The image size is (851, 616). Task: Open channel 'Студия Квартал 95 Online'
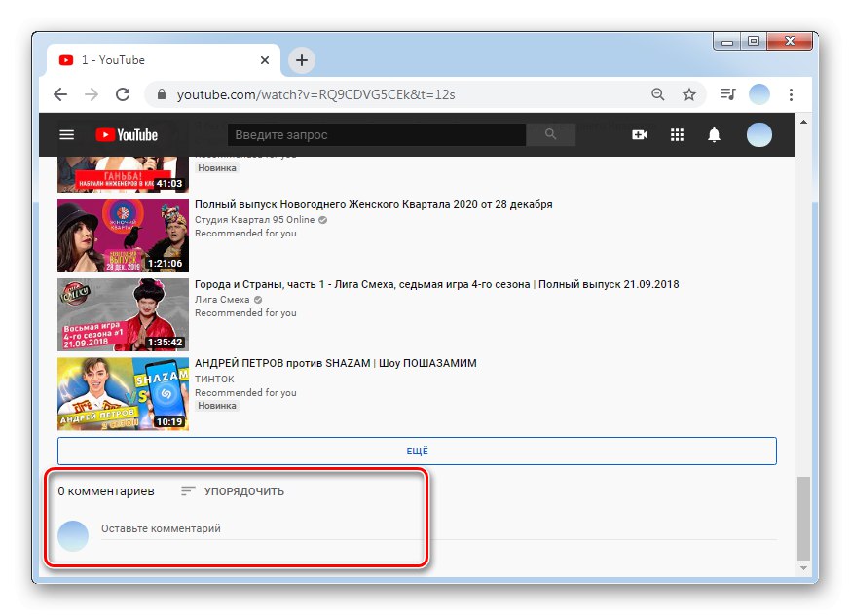(x=254, y=220)
